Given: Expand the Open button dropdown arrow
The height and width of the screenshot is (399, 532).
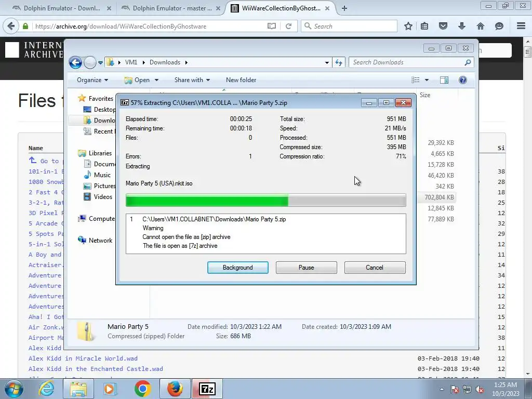Looking at the screenshot, I should (x=156, y=80).
